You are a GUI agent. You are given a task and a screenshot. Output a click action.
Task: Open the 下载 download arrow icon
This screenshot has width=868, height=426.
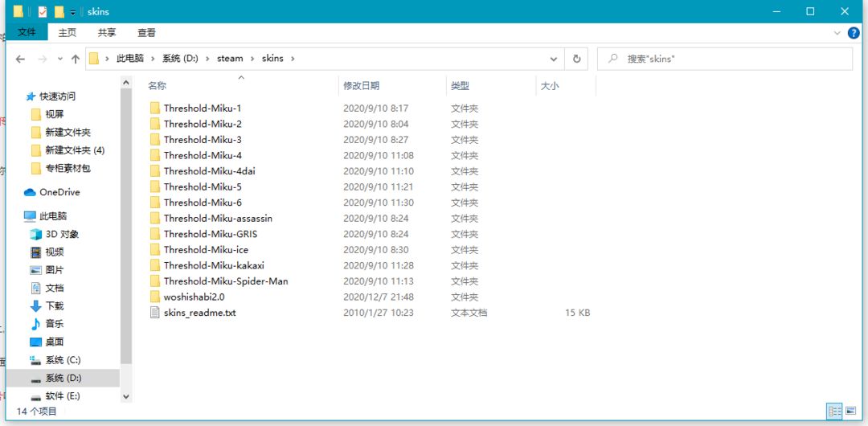[36, 305]
